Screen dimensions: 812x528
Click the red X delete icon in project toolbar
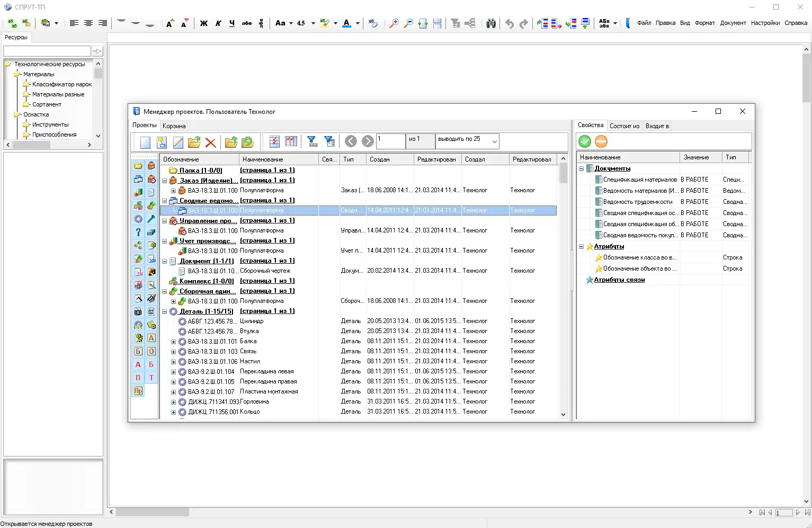pyautogui.click(x=210, y=142)
